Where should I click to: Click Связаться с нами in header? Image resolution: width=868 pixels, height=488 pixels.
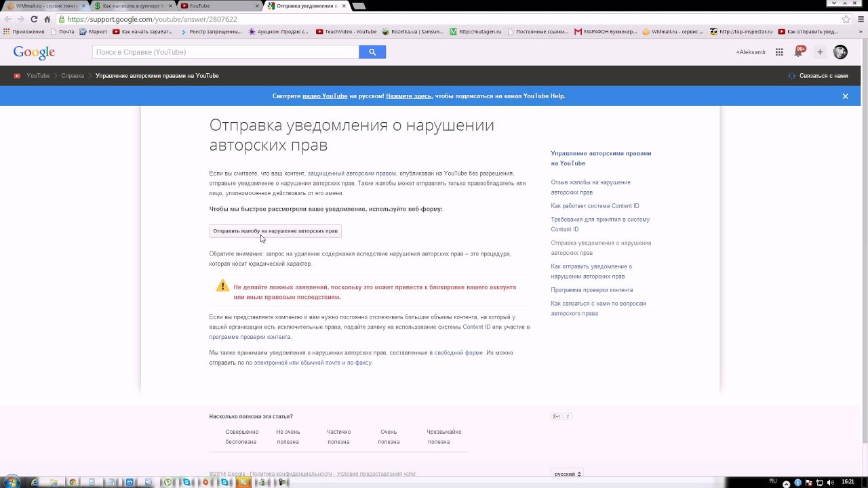818,76
